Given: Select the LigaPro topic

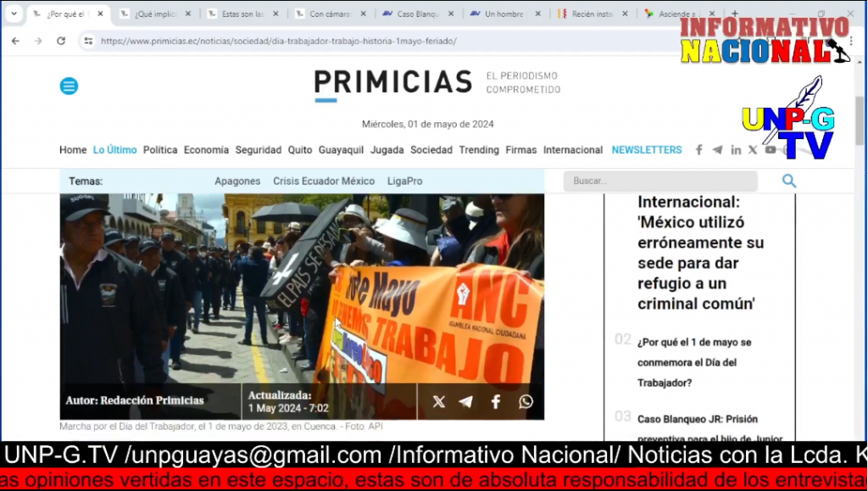Looking at the screenshot, I should (404, 181).
